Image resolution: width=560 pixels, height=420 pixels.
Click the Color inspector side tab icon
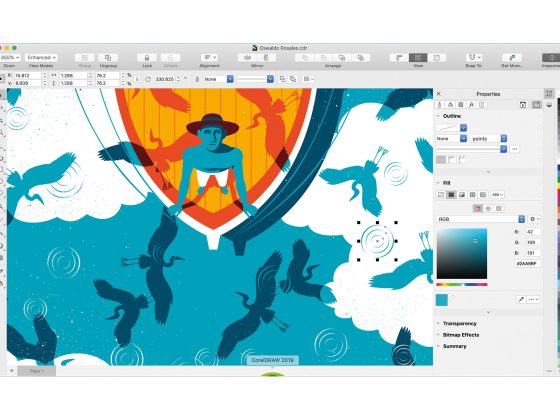550,105
